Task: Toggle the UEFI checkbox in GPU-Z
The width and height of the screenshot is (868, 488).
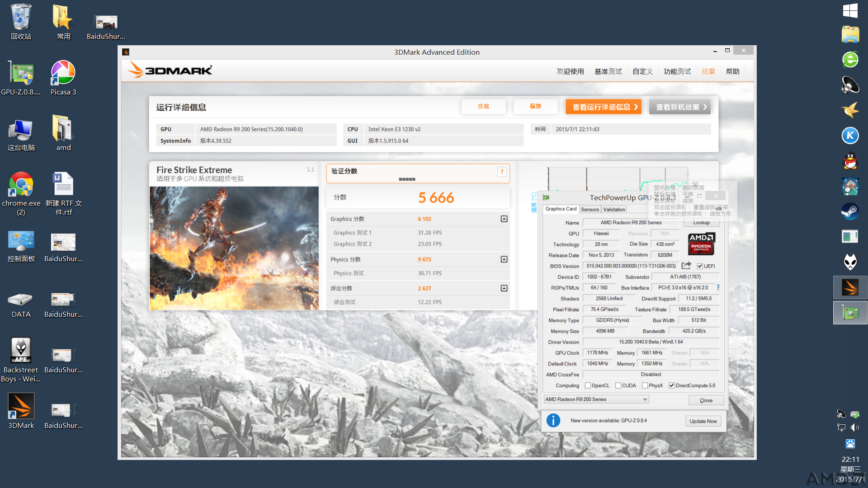Action: (700, 266)
